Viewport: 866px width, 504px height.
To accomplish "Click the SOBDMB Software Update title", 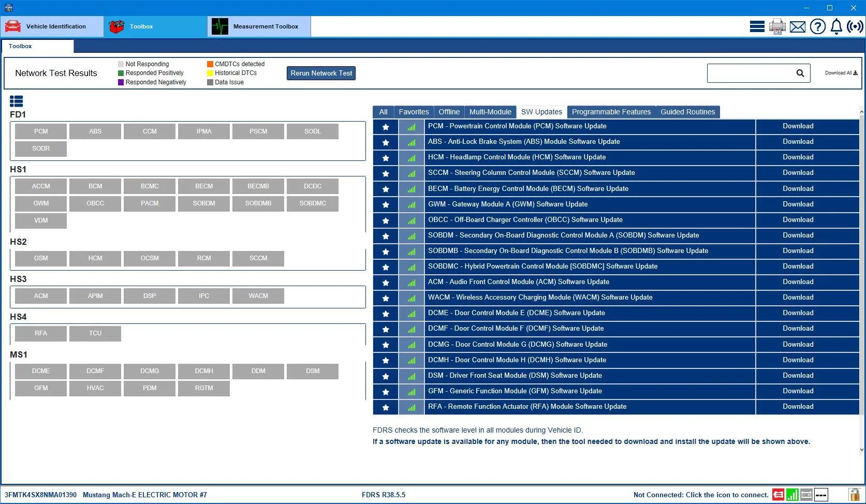I will pyautogui.click(x=568, y=251).
